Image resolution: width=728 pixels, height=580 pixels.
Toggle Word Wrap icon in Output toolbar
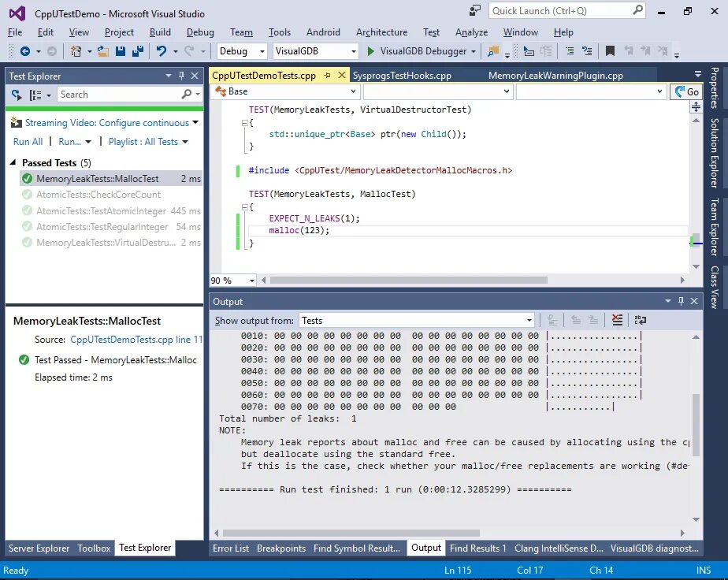tap(641, 320)
